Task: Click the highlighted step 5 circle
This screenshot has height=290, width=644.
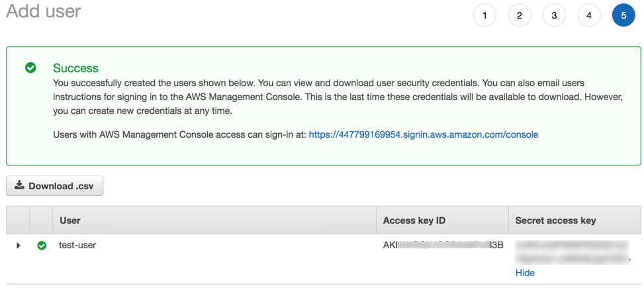Action: (x=623, y=15)
